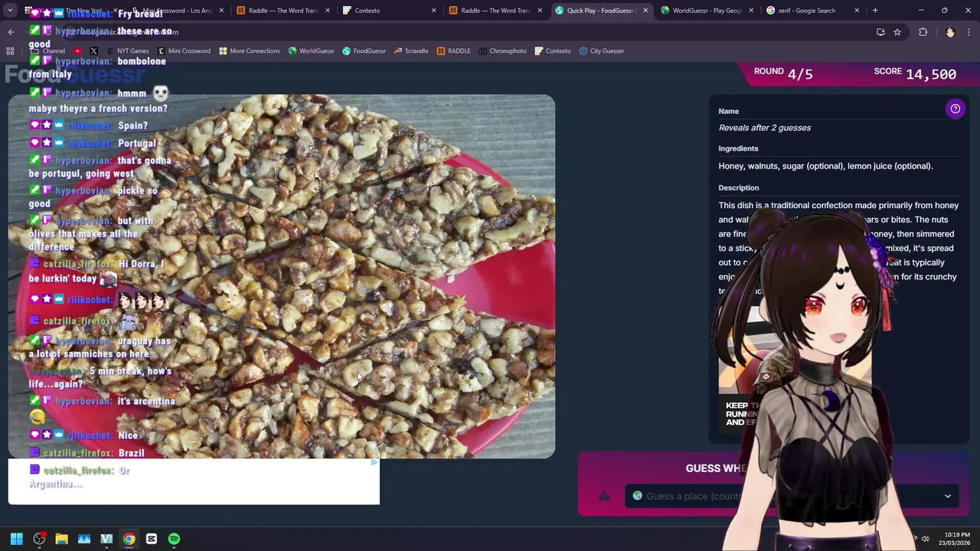Image resolution: width=980 pixels, height=551 pixels.
Task: Click the Ingredients text about honey and walnuts
Action: pos(825,166)
